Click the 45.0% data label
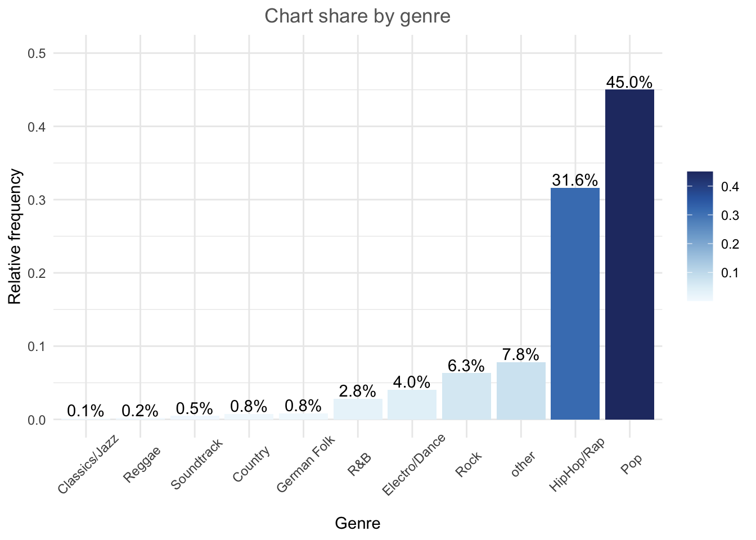Screen dimensions: 756x540 coord(629,82)
